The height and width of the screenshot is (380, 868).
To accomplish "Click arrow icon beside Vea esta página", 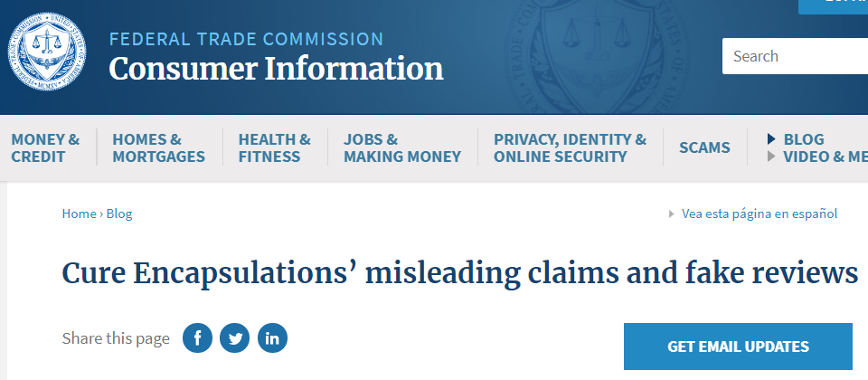I will coord(671,214).
